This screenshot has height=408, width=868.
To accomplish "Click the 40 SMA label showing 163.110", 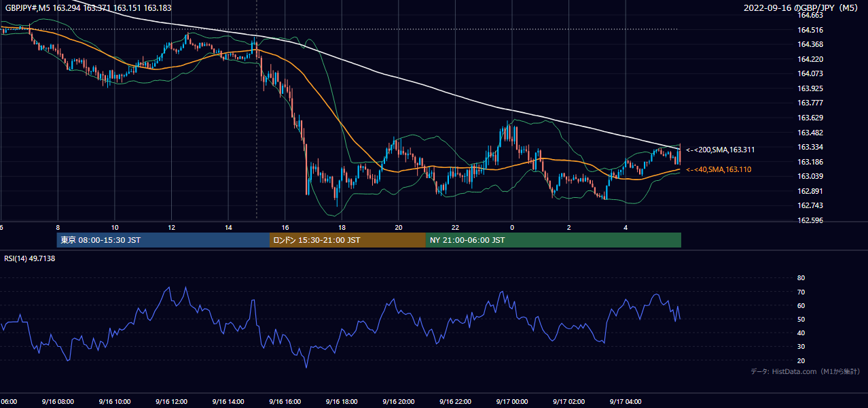I will [719, 169].
